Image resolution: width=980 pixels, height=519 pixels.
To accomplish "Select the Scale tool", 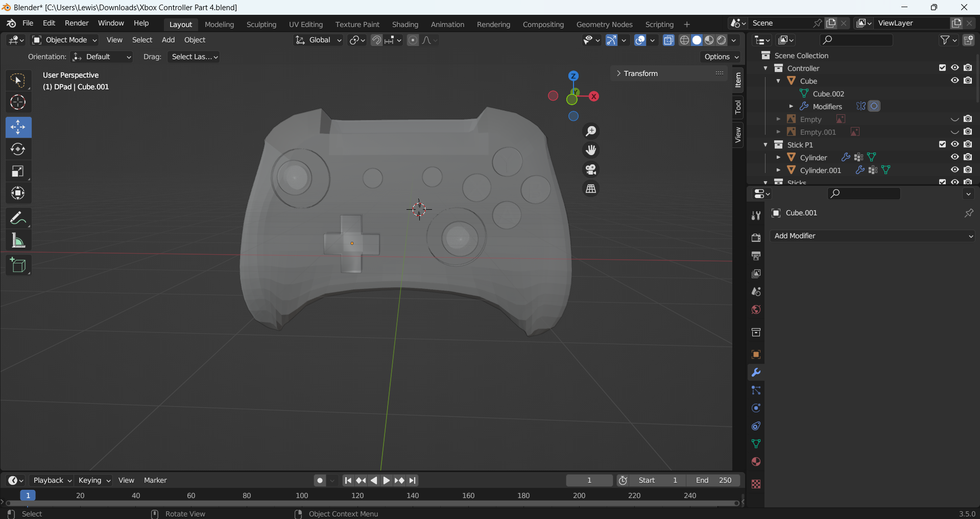I will coord(18,171).
